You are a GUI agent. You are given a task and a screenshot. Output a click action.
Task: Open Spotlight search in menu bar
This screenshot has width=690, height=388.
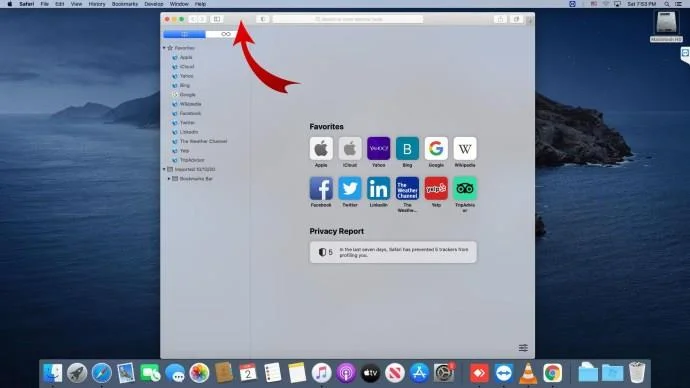667,4
